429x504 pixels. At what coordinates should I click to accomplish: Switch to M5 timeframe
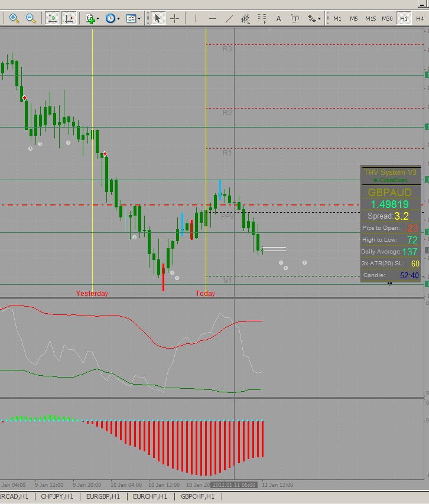[x=354, y=19]
